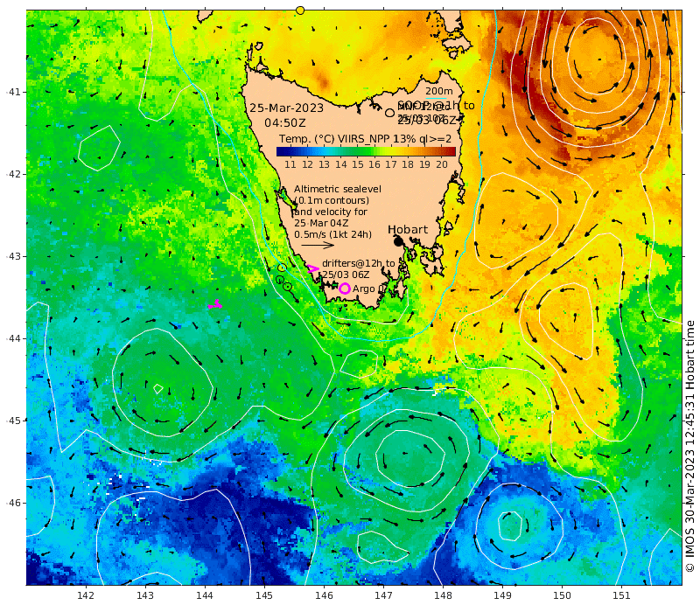The image size is (700, 612).
Task: Click the green section of the colorbar near 15
Action: click(x=358, y=151)
